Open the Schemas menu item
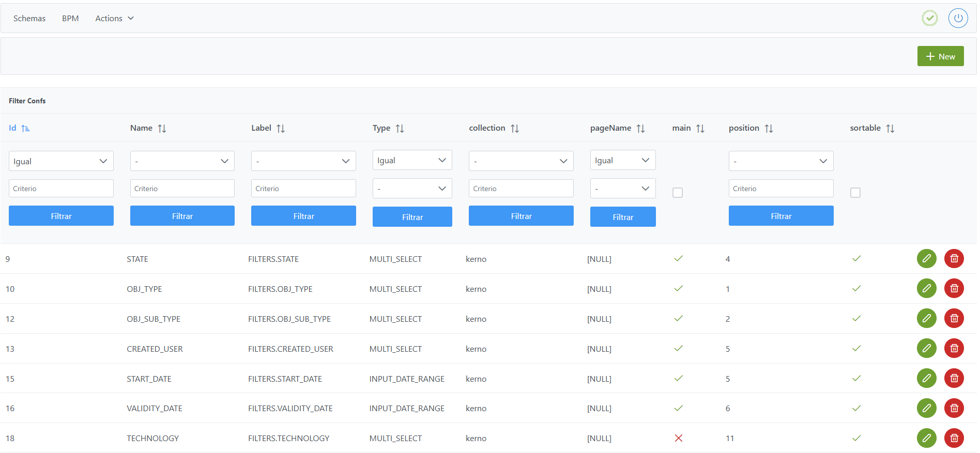This screenshot has height=453, width=980. click(29, 19)
